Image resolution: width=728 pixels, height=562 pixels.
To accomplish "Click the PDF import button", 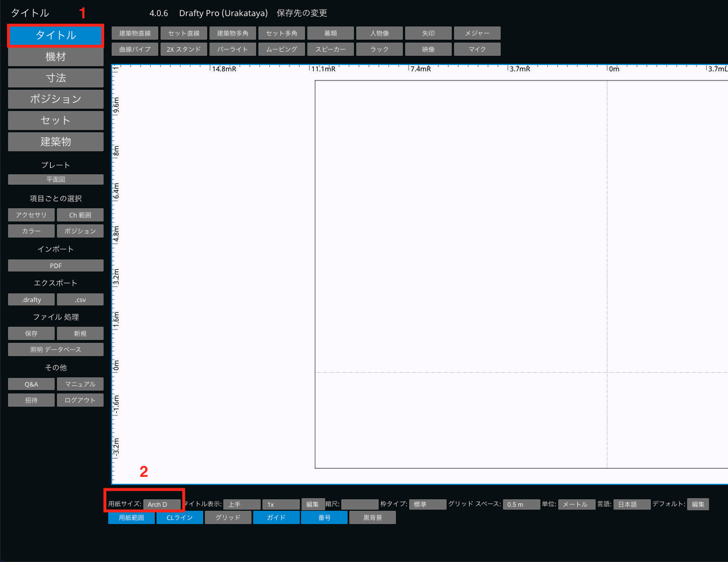I will (x=56, y=266).
